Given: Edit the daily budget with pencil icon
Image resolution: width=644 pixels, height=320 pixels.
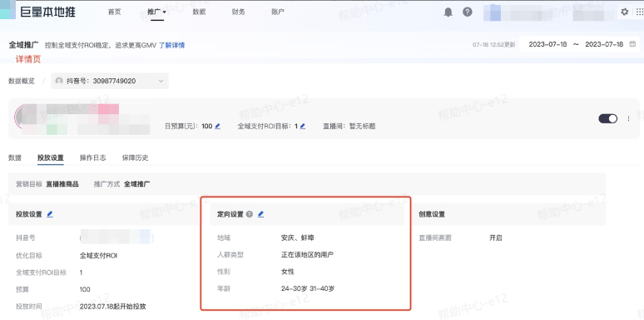Looking at the screenshot, I should (218, 127).
